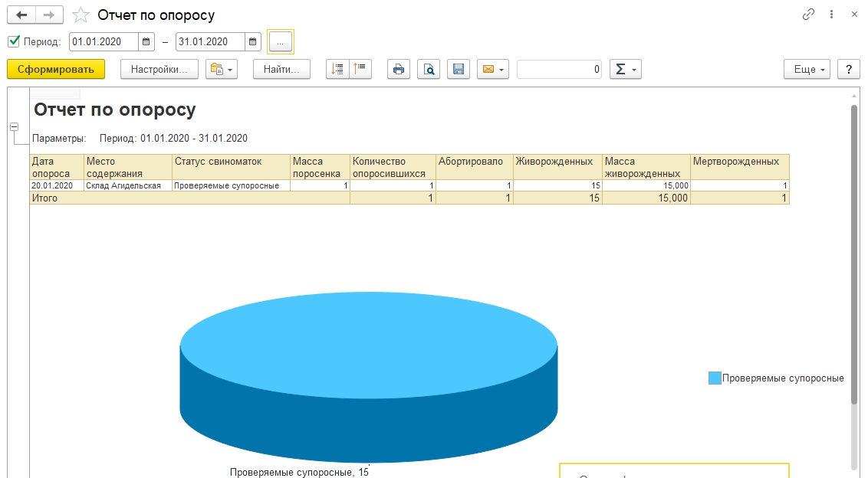Edit the period start date 01.01.2020

click(104, 41)
